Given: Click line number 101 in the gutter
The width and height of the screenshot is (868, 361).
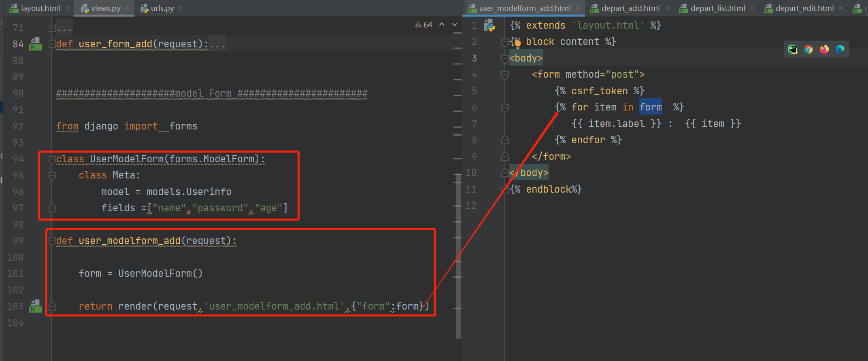Looking at the screenshot, I should [15, 274].
